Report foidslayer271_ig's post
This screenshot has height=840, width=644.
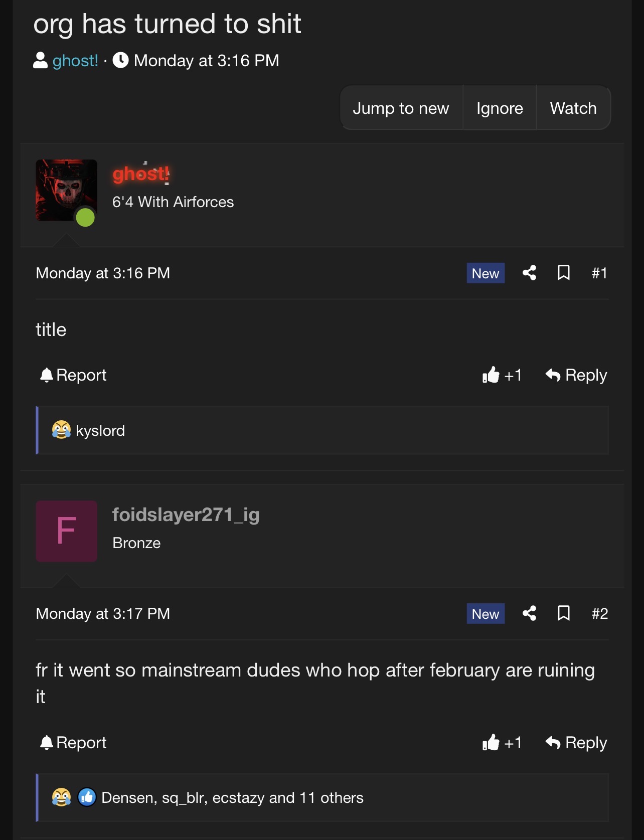point(73,743)
